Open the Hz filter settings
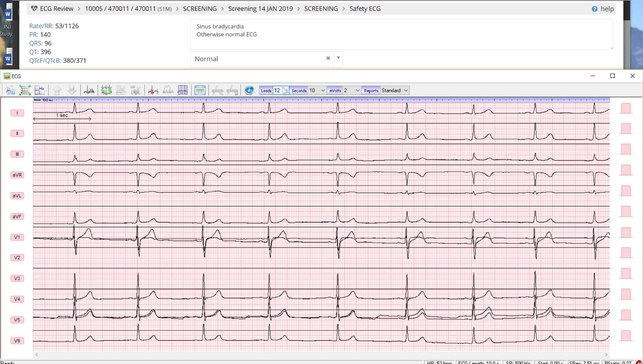Viewport: 643px width, 364px height. 40,90
